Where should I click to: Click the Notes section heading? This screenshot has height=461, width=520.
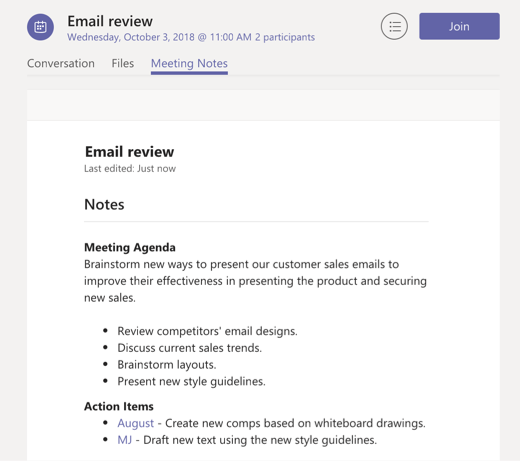click(x=104, y=204)
